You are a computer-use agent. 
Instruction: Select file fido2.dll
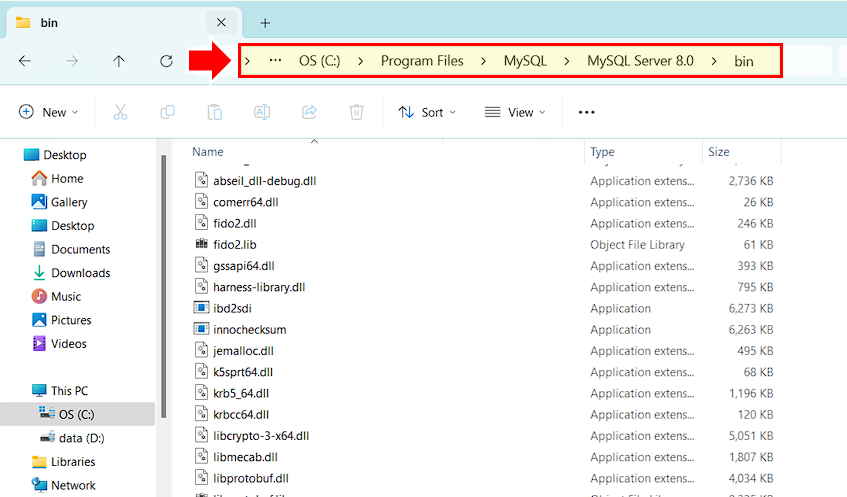click(234, 224)
